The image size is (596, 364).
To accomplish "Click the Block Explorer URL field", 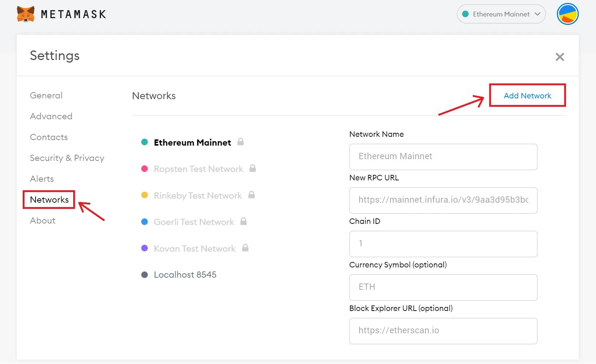I will [x=443, y=331].
